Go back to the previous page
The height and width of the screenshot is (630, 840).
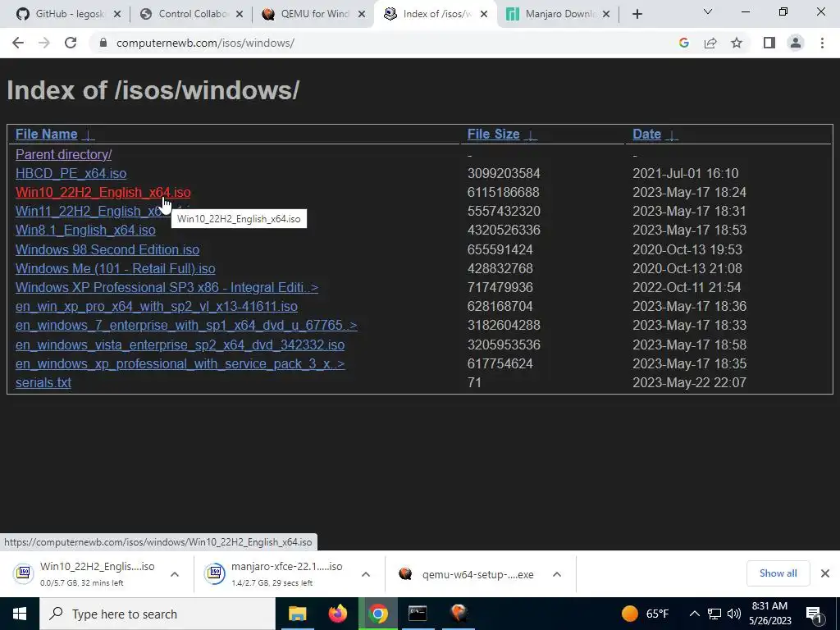coord(18,43)
